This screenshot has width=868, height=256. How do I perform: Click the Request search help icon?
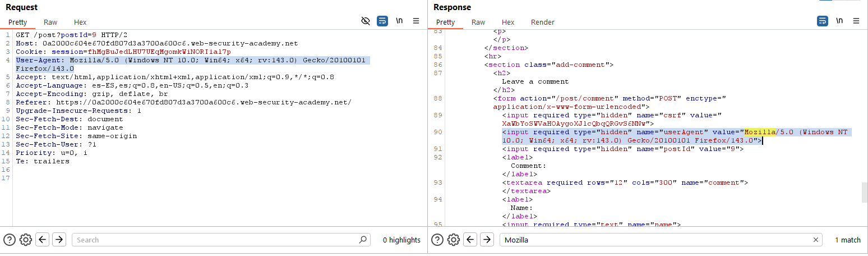click(10, 240)
